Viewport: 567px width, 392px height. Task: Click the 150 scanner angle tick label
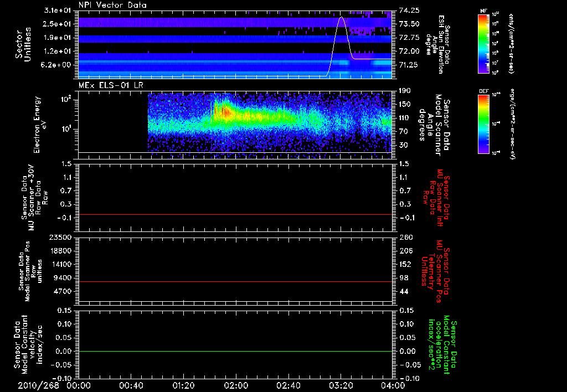pos(406,105)
